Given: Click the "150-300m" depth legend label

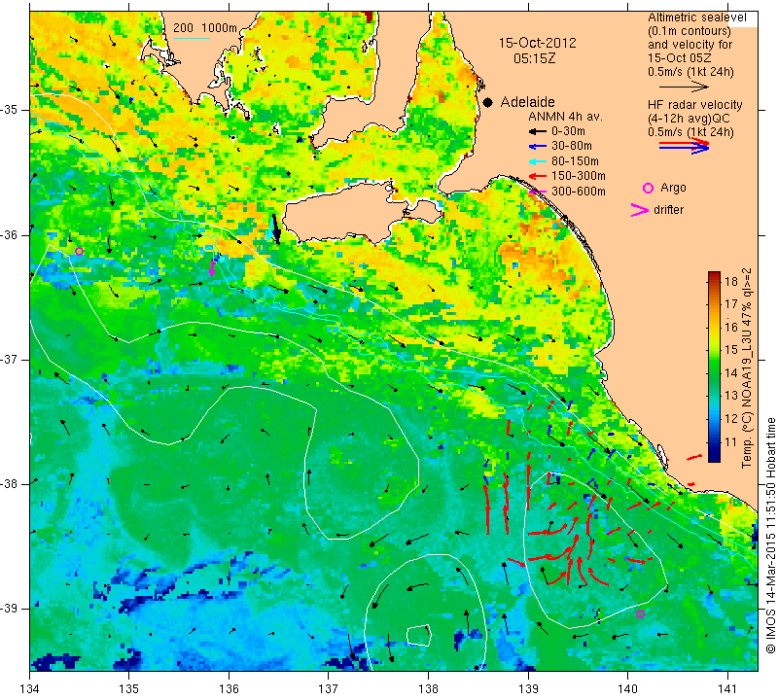Looking at the screenshot, I should (579, 176).
